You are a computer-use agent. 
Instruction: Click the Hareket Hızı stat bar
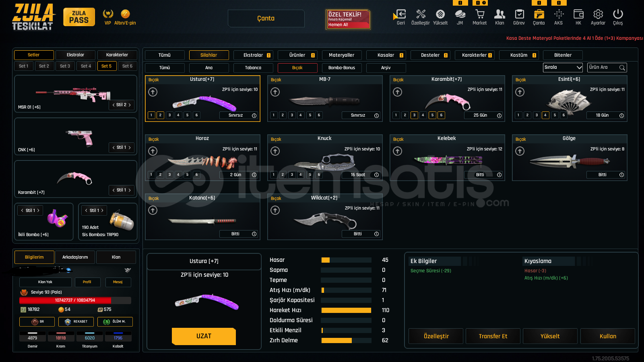click(x=346, y=311)
